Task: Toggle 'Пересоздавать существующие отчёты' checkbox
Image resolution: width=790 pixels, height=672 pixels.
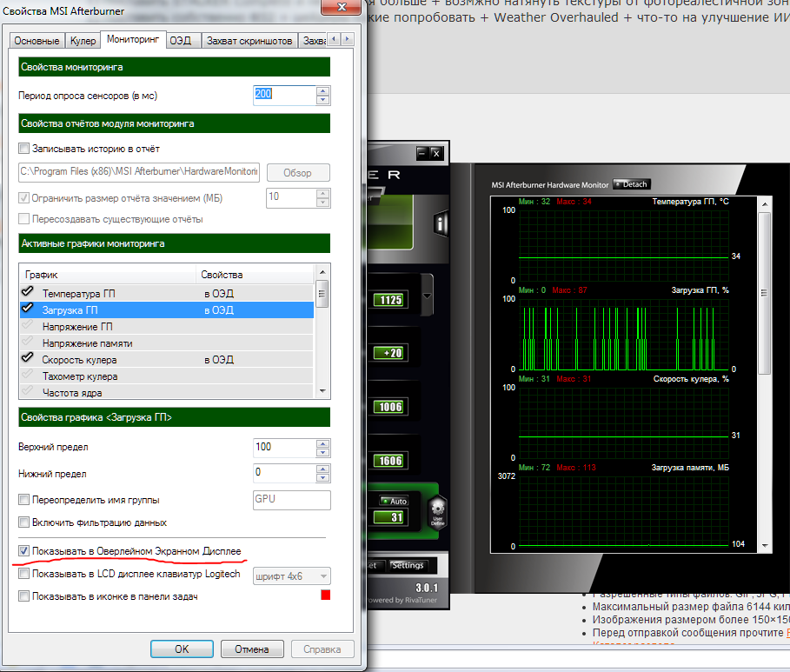Action: tap(23, 219)
